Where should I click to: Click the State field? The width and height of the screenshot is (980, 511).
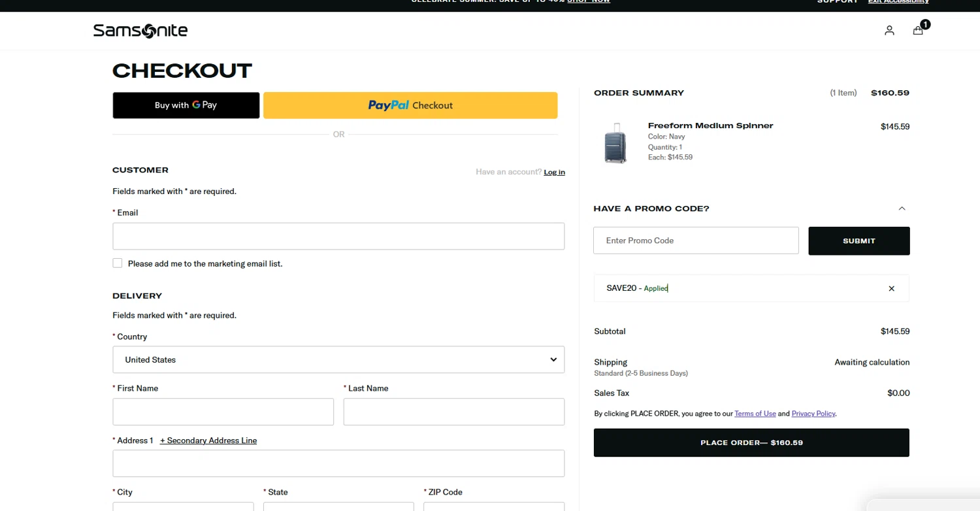coord(338,506)
